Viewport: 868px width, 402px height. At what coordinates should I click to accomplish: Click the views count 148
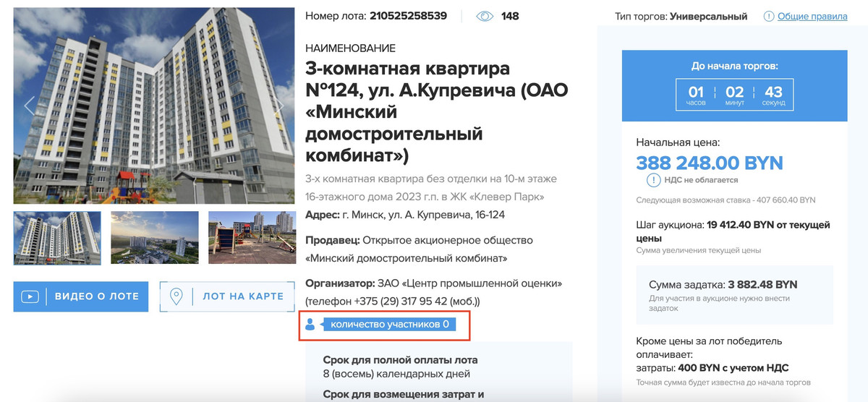(510, 16)
